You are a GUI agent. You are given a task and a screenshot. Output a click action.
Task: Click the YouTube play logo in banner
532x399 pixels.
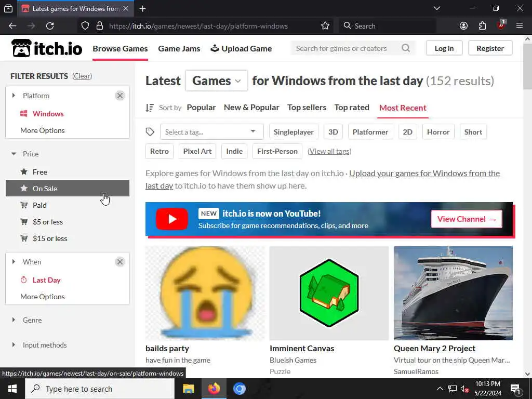[171, 219]
